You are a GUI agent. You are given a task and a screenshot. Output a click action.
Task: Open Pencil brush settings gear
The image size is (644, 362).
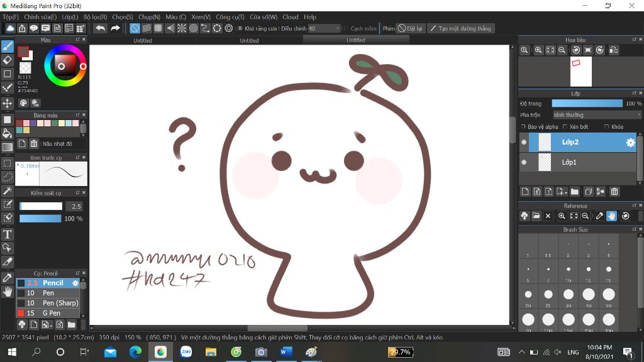[75, 283]
